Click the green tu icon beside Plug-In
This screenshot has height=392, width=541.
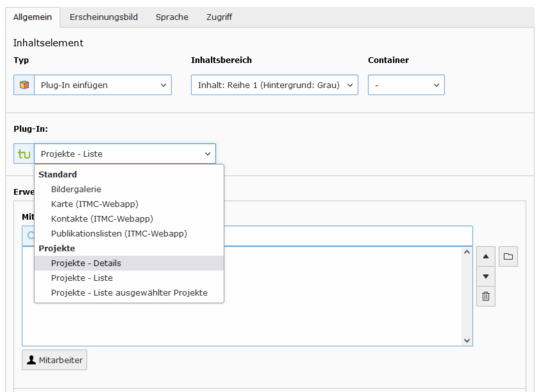click(24, 154)
